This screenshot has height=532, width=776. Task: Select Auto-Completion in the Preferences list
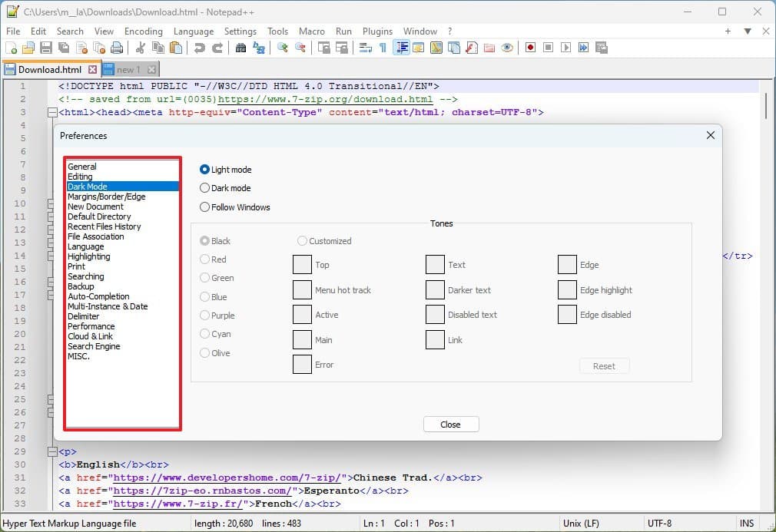[x=98, y=296]
